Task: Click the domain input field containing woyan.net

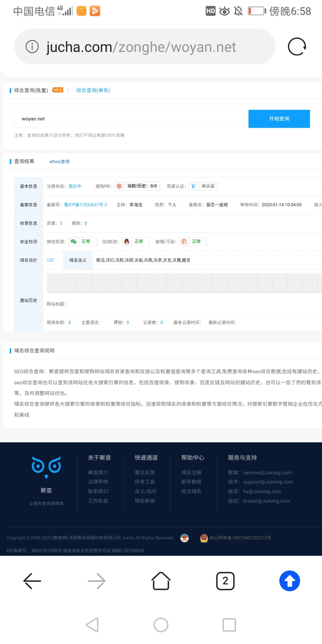Action: (129, 119)
